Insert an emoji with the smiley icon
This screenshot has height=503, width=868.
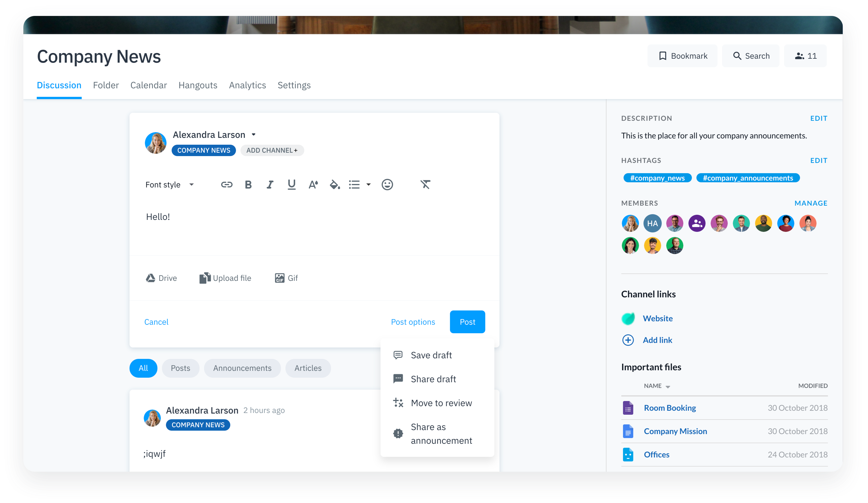[x=387, y=185]
